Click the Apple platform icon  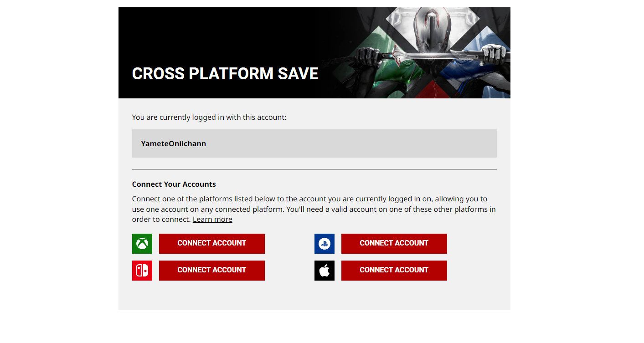pyautogui.click(x=325, y=271)
